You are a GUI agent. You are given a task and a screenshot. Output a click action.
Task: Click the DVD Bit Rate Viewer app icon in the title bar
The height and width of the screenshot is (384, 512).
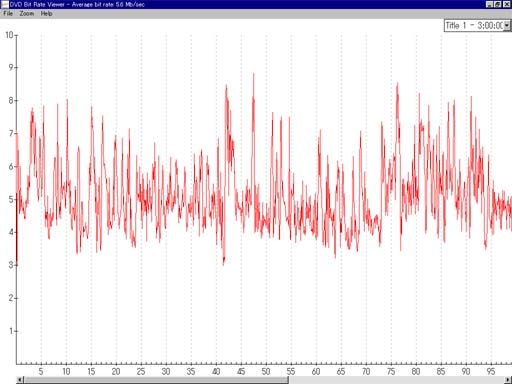tap(5, 4)
